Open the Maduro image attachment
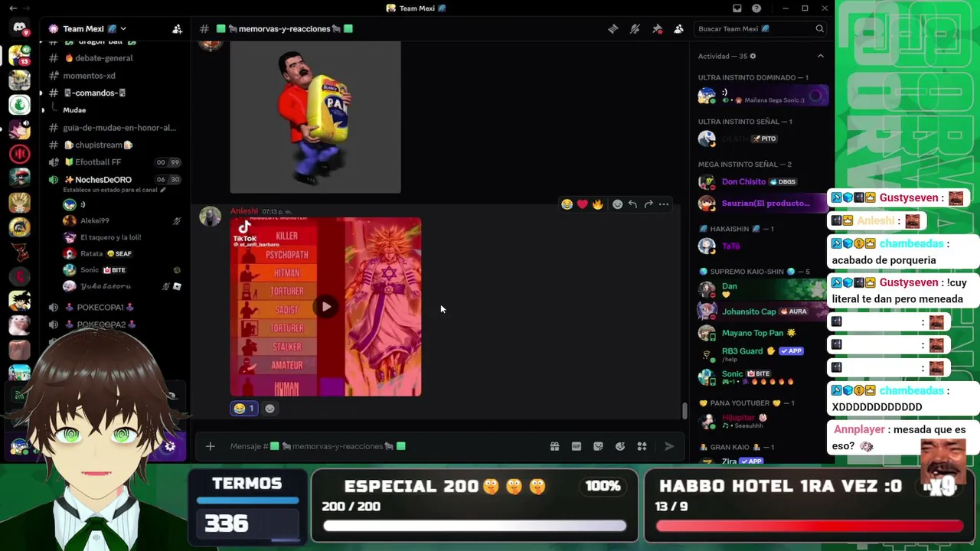This screenshot has height=551, width=980. (x=315, y=117)
